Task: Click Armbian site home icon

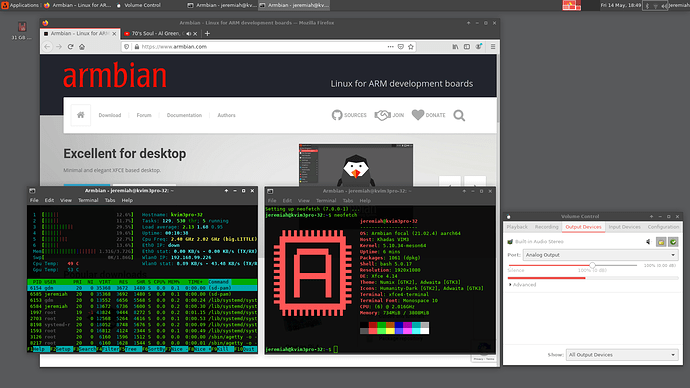Action: click(81, 115)
